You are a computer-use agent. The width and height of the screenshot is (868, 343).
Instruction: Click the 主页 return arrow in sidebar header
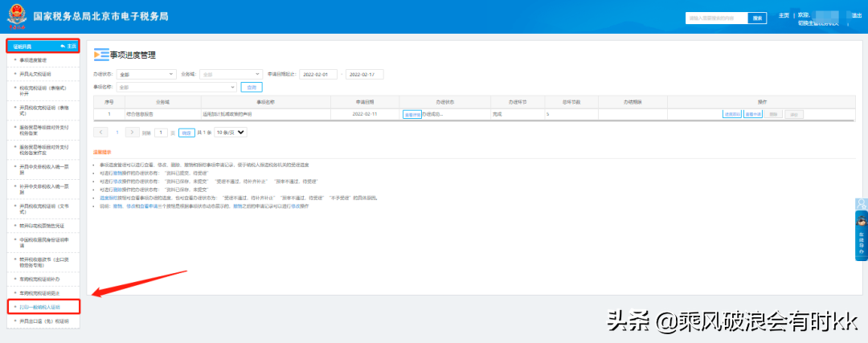point(68,47)
